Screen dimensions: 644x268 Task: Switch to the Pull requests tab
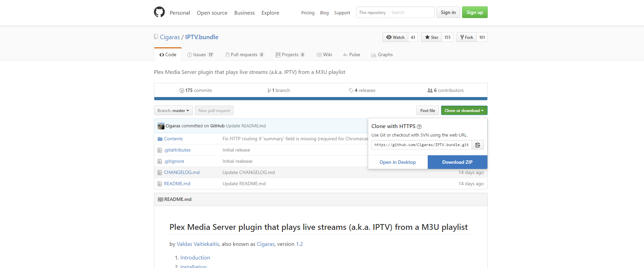245,54
